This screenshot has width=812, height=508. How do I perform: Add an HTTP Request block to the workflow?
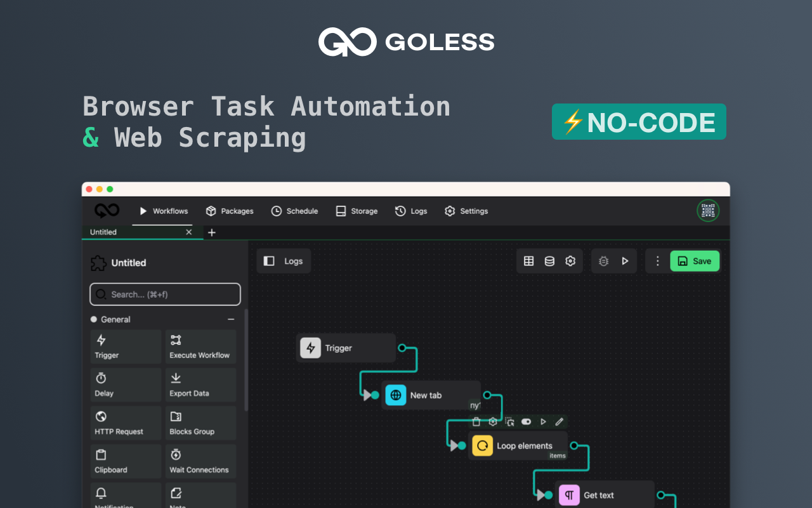point(125,423)
